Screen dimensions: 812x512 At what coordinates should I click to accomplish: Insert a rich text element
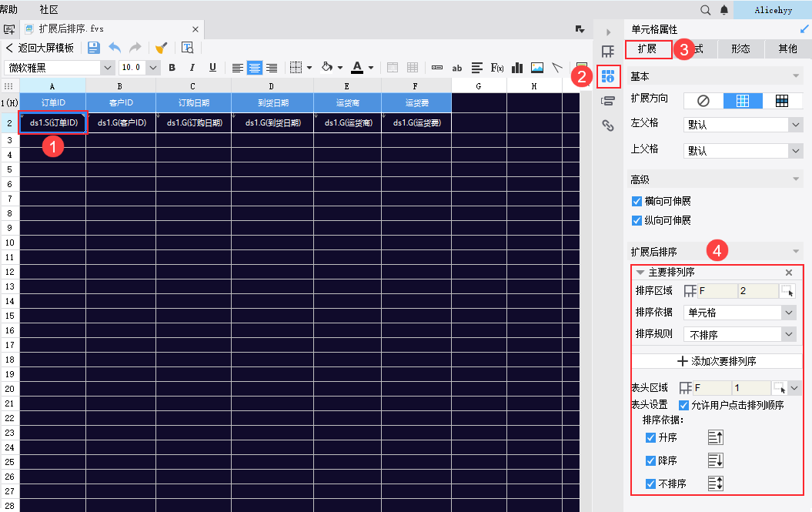click(477, 68)
